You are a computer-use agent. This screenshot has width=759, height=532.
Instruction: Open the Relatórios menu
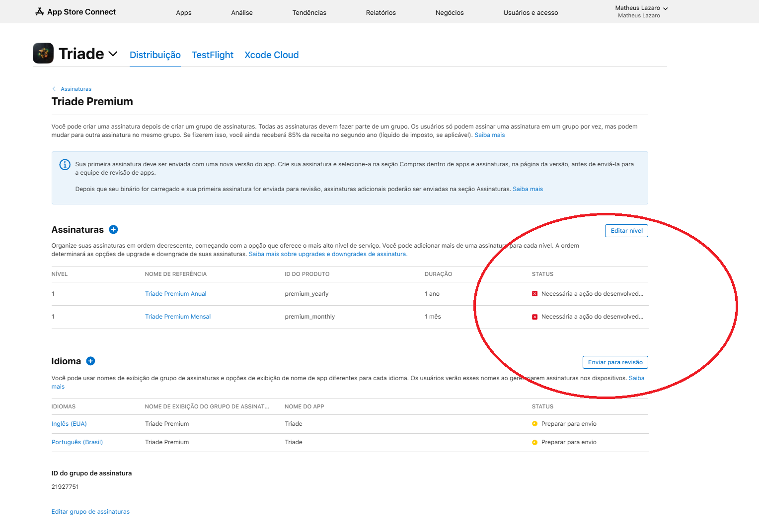[x=381, y=12]
